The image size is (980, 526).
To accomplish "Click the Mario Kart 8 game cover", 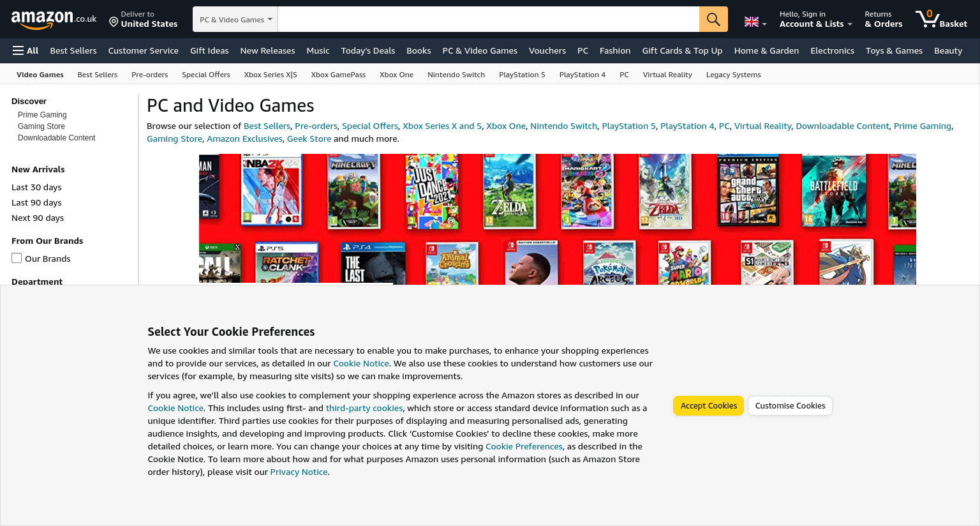I will tap(586, 191).
